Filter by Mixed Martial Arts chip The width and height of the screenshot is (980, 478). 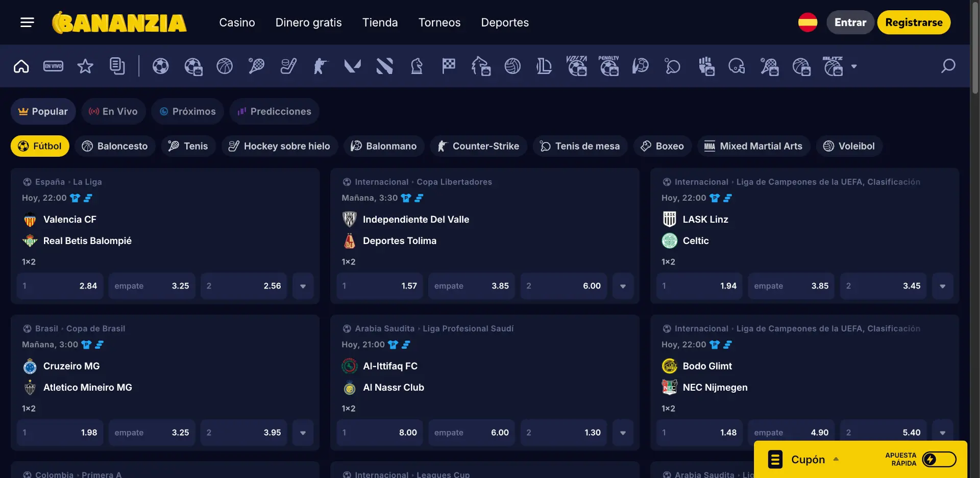coord(753,146)
